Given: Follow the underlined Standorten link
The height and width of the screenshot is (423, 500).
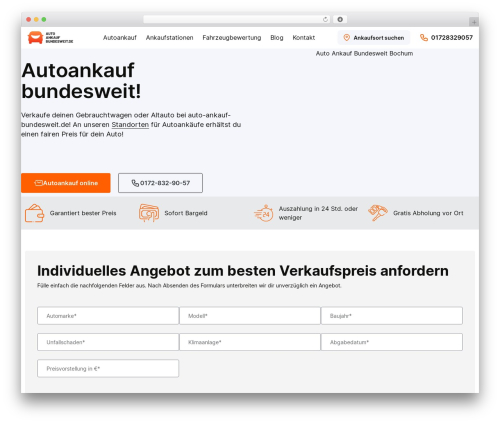Looking at the screenshot, I should coord(130,125).
